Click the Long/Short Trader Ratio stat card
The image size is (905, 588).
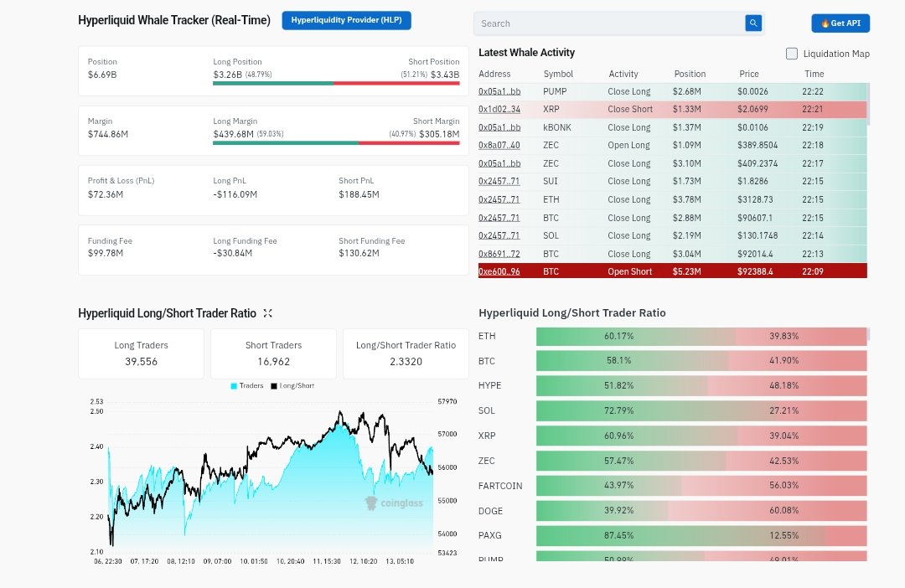[406, 353]
